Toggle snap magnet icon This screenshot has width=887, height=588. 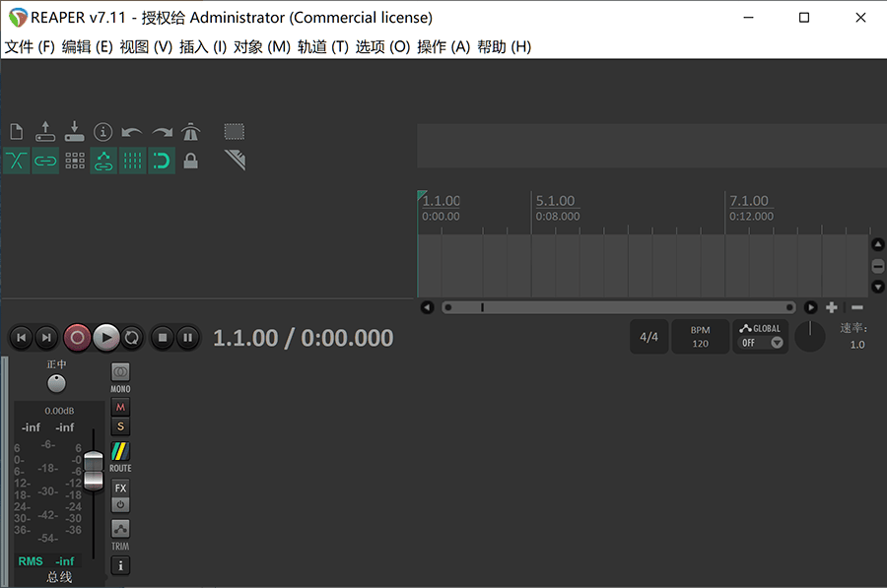point(162,161)
